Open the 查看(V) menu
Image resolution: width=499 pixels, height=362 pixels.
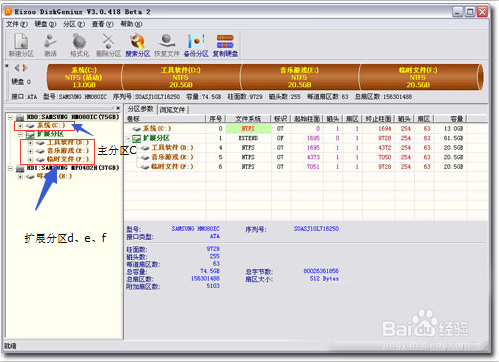click(103, 24)
